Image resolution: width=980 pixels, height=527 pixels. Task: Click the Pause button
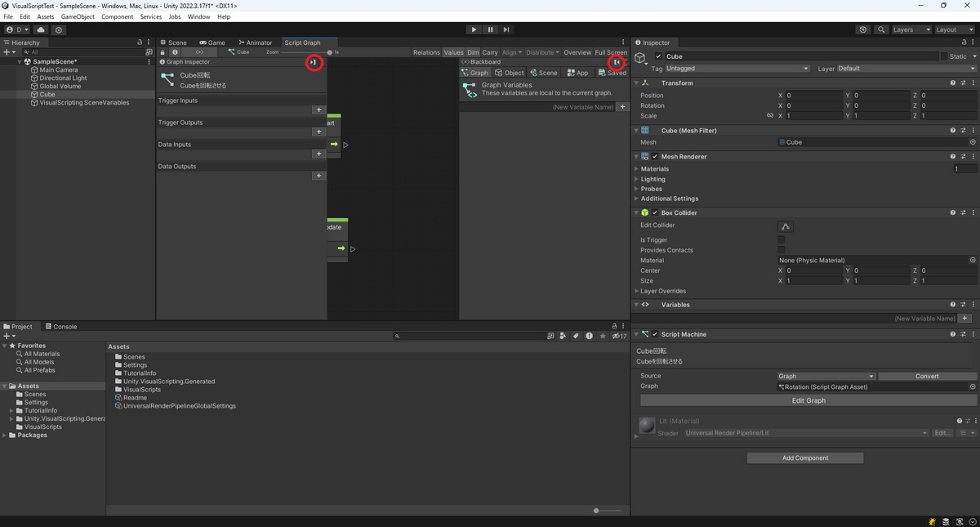tap(490, 29)
